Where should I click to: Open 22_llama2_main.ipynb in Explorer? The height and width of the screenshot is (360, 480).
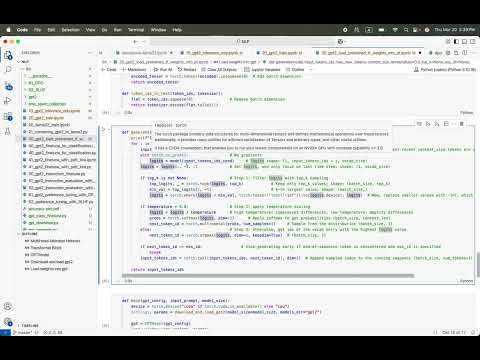click(49, 125)
